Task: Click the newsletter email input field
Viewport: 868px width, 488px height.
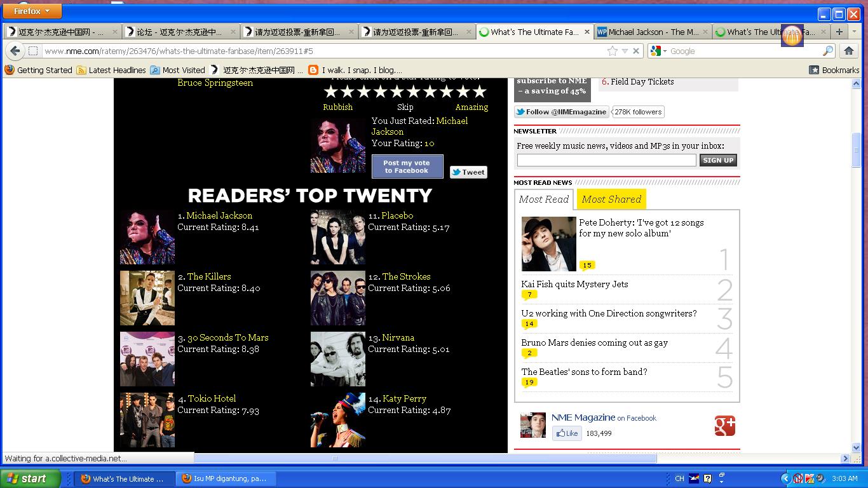Action: 606,160
